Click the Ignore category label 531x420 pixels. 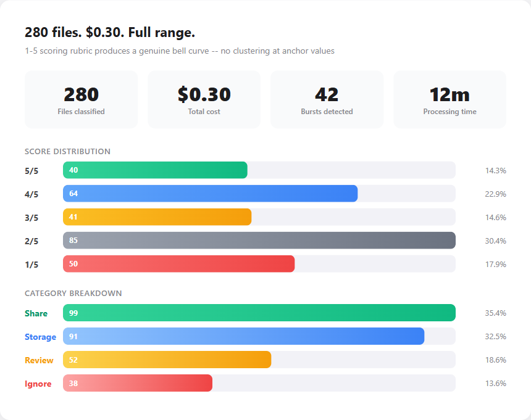38,384
